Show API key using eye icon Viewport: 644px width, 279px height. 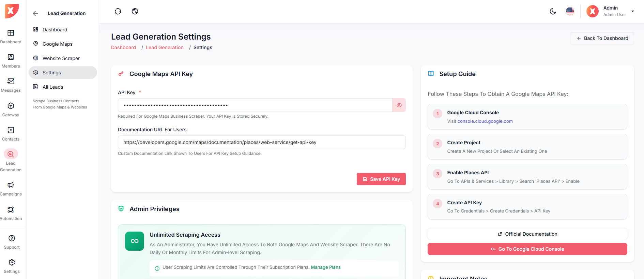click(399, 105)
